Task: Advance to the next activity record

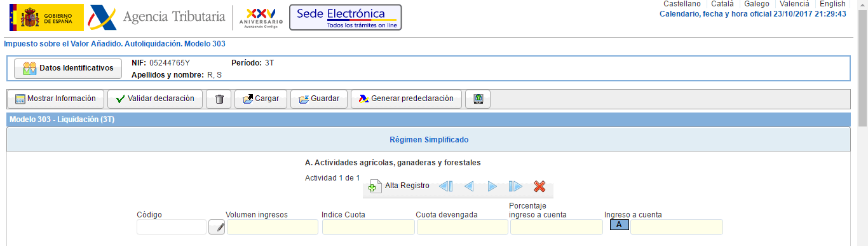Action: point(492,186)
